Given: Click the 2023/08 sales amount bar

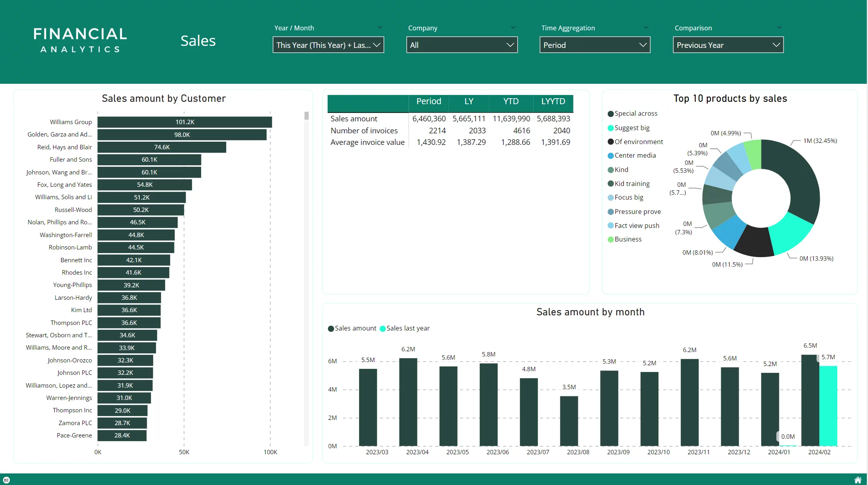Looking at the screenshot, I should coord(569,421).
